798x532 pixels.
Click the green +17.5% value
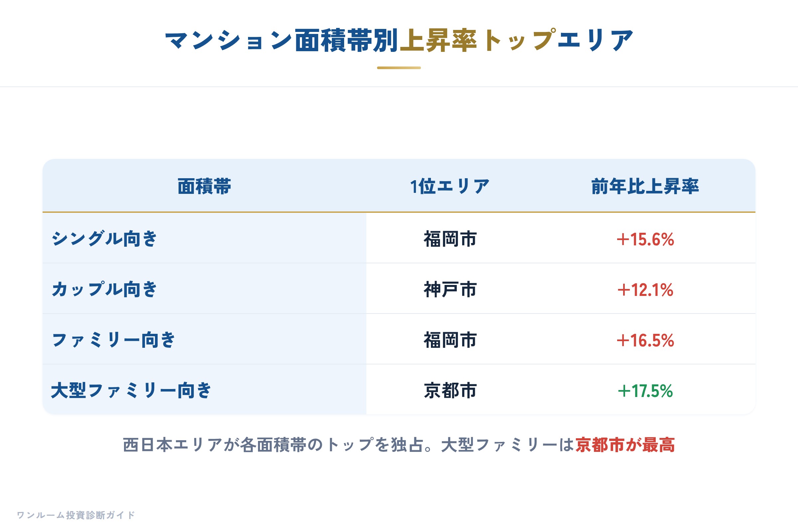(645, 391)
